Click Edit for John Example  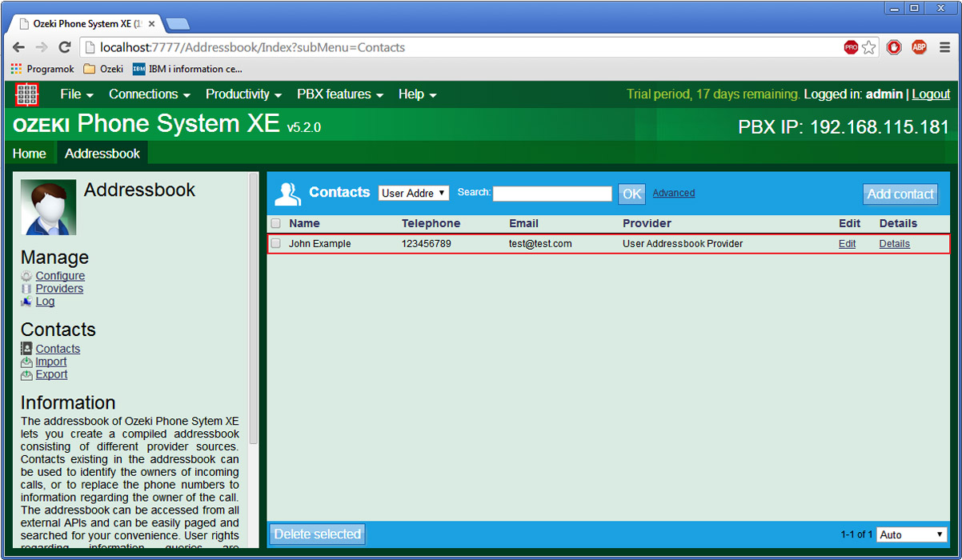click(847, 244)
